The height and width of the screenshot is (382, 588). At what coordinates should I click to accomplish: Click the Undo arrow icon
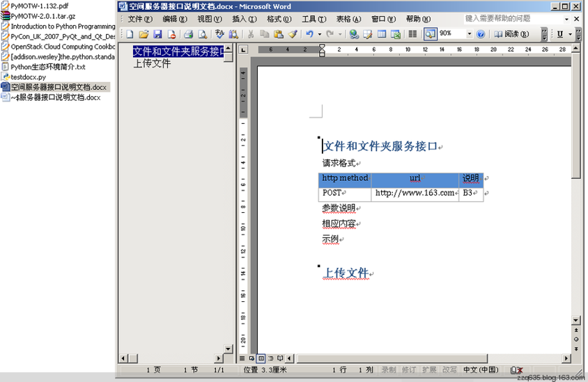point(309,35)
